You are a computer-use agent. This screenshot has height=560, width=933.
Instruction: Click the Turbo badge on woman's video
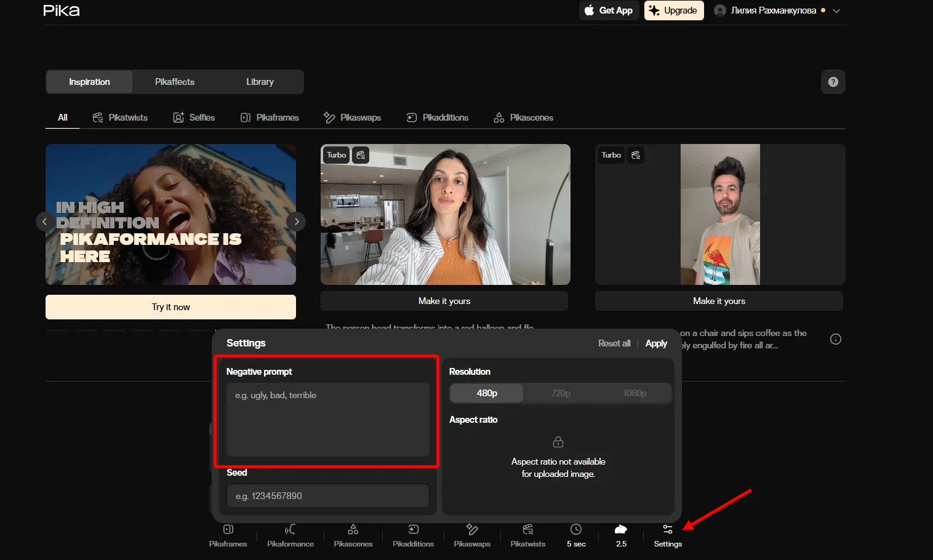337,155
